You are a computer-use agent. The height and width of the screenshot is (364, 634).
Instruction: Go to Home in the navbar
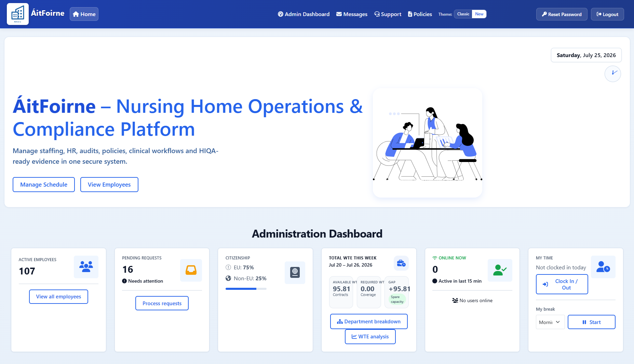click(x=84, y=14)
